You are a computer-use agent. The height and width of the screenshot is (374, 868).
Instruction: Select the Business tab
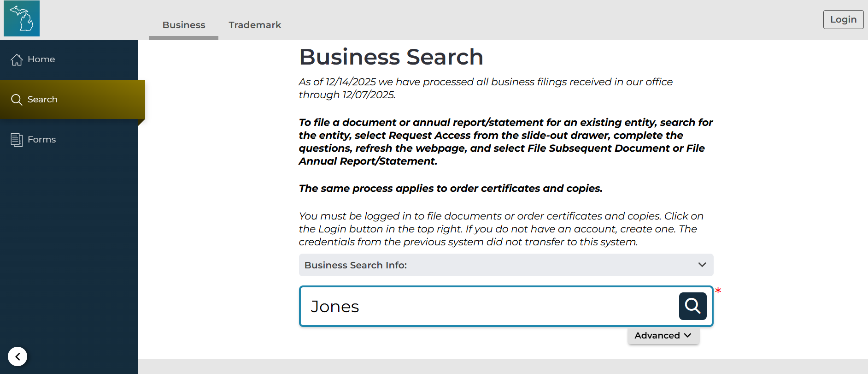coord(183,25)
